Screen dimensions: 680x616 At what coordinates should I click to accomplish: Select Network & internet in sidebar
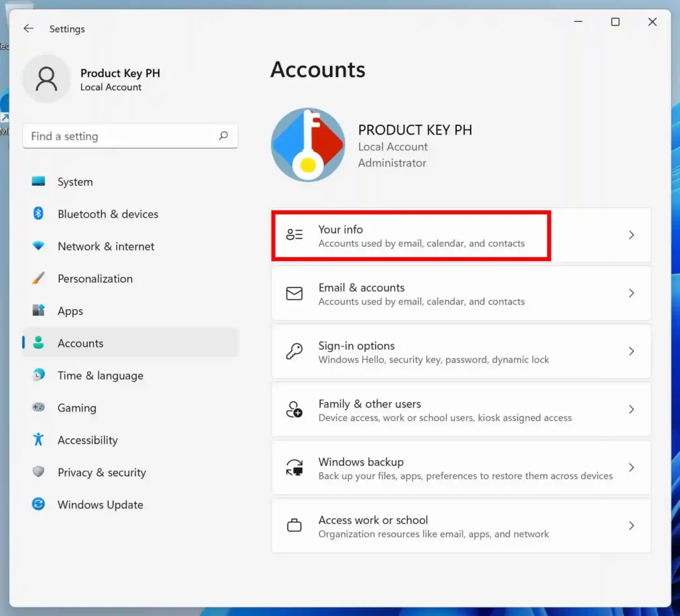tap(130, 246)
